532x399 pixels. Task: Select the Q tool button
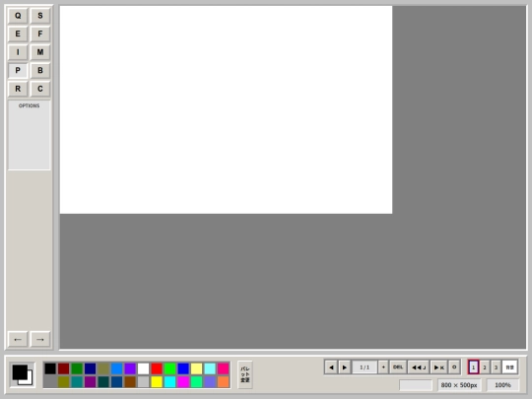(18, 16)
